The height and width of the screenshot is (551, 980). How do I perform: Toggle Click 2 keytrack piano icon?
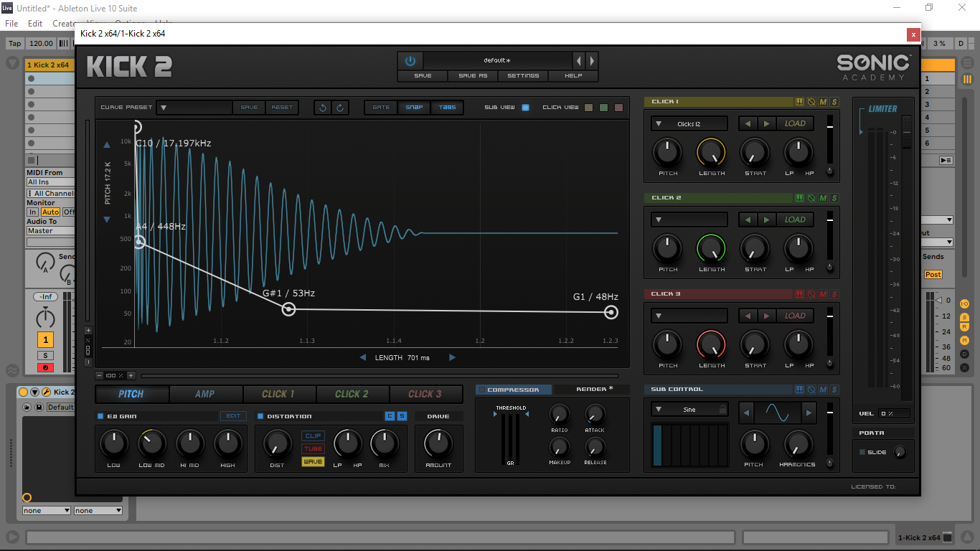click(799, 198)
